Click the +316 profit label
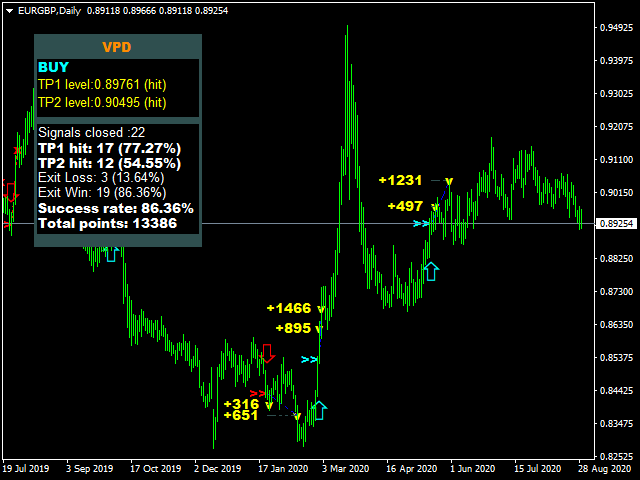640x480 pixels. click(241, 404)
